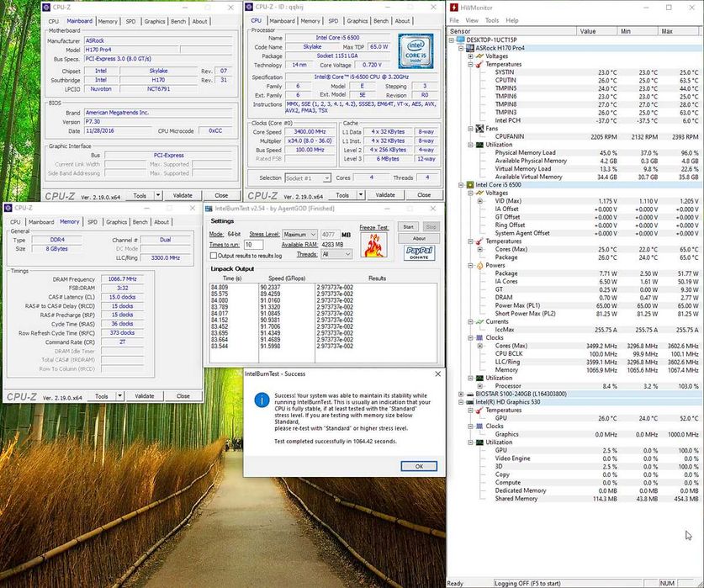
Task: Click the Currents category icon
Action: coord(479,321)
